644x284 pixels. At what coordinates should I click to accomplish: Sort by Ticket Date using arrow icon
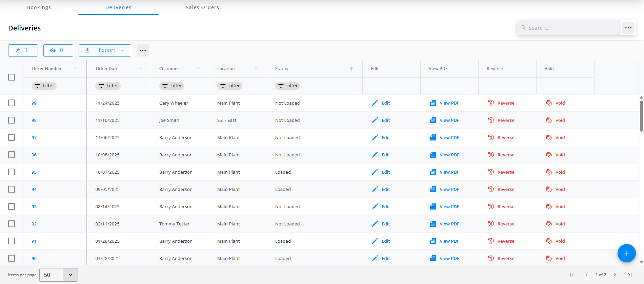[x=140, y=69]
